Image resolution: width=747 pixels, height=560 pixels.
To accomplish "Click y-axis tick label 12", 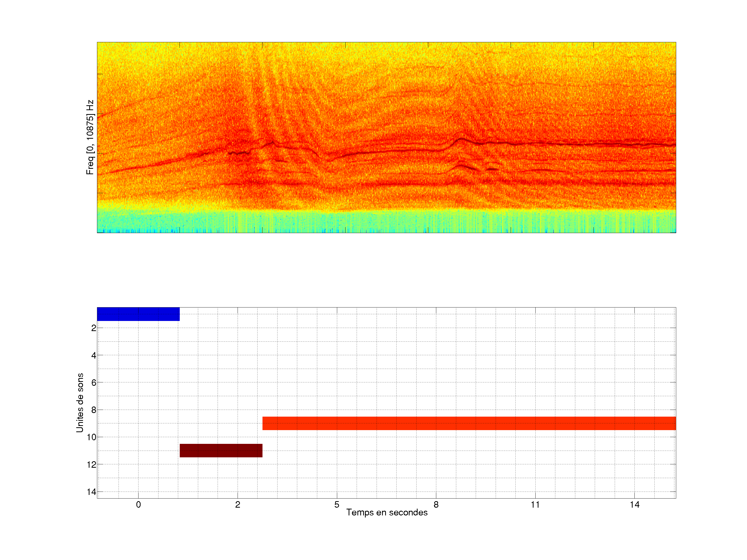I will pos(92,465).
